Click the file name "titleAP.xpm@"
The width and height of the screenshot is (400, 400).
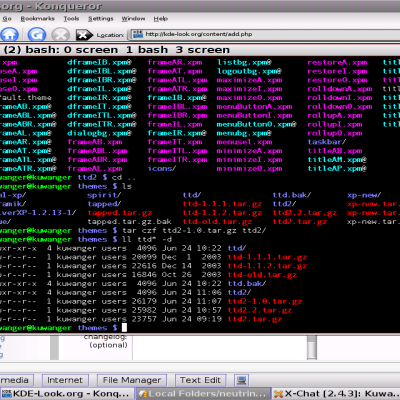click(337, 169)
